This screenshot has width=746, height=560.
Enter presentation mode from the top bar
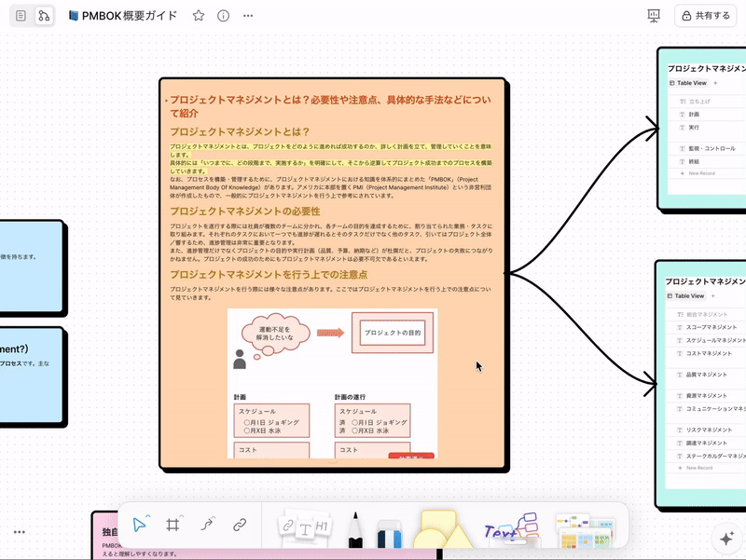(x=654, y=16)
